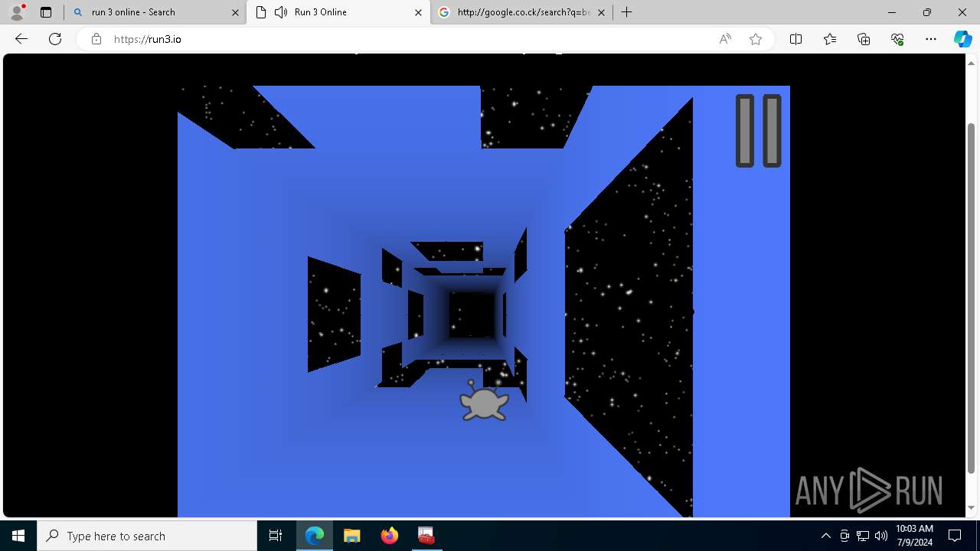Close the "Run 3 Online" tab
This screenshot has height=551, width=980.
418,12
